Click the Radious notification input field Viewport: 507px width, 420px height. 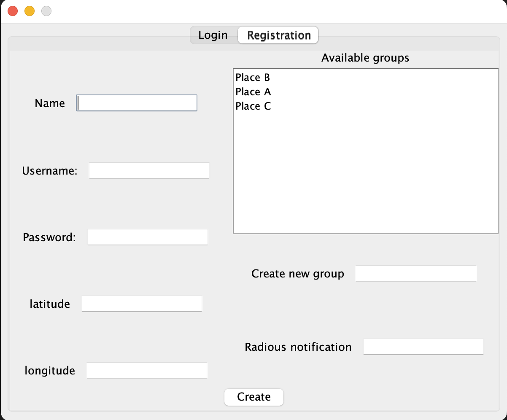423,347
